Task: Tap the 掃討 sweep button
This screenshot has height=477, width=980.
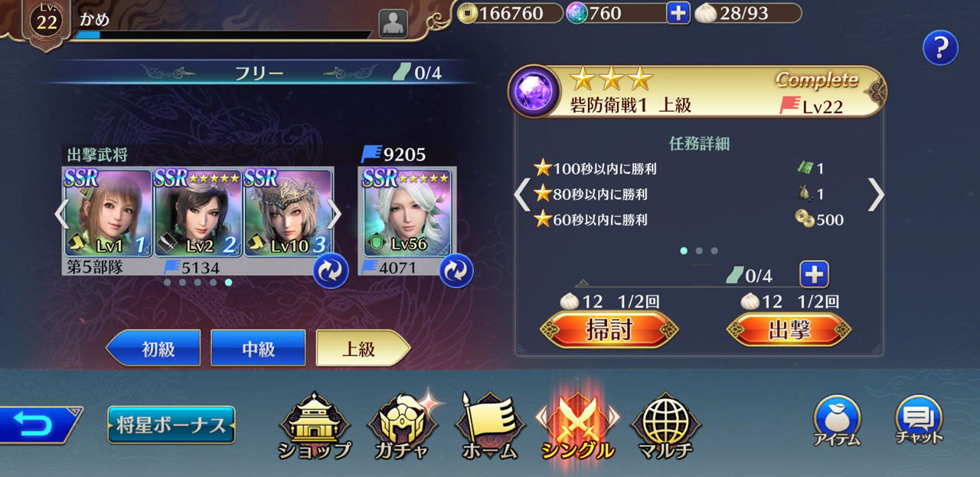Action: tap(609, 329)
